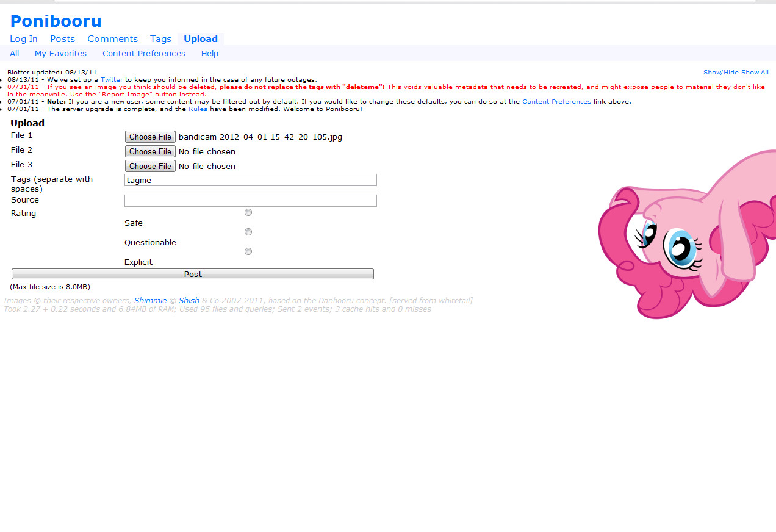
Task: Choose a file for File 1
Action: coord(150,137)
